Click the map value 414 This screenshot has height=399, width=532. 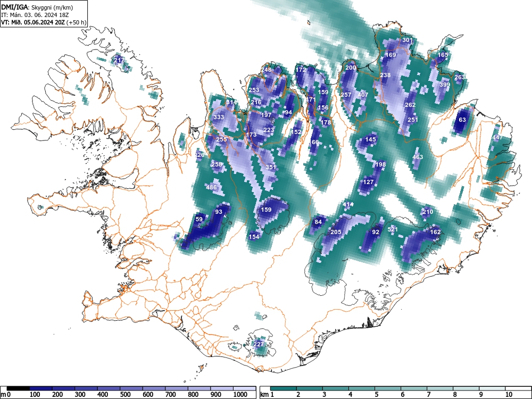tap(348, 205)
